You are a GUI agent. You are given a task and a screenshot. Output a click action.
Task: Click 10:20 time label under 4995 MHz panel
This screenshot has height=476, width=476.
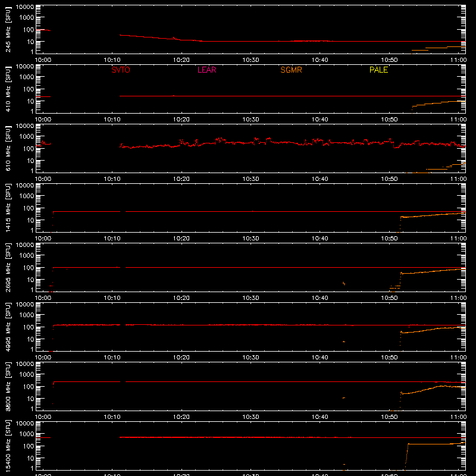181,358
